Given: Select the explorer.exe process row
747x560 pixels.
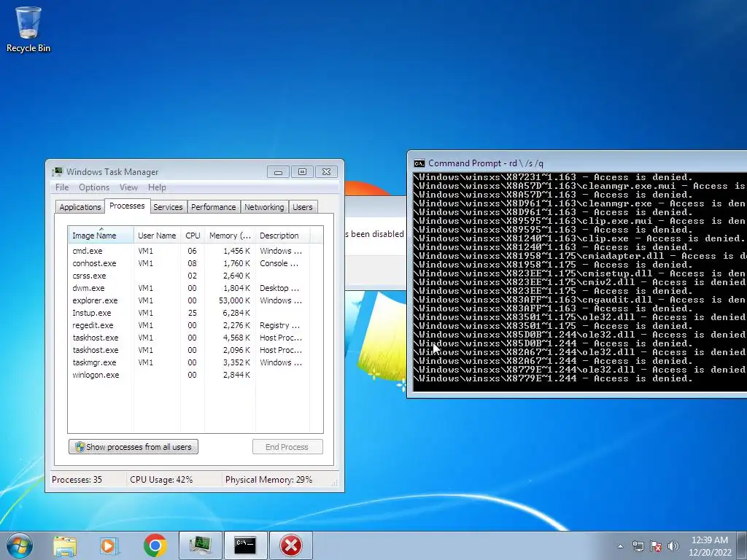Looking at the screenshot, I should point(196,300).
